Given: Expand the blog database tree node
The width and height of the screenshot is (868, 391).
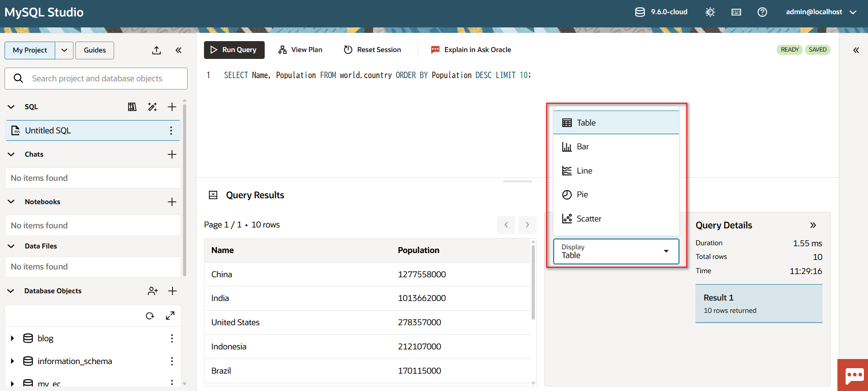Looking at the screenshot, I should (x=12, y=338).
